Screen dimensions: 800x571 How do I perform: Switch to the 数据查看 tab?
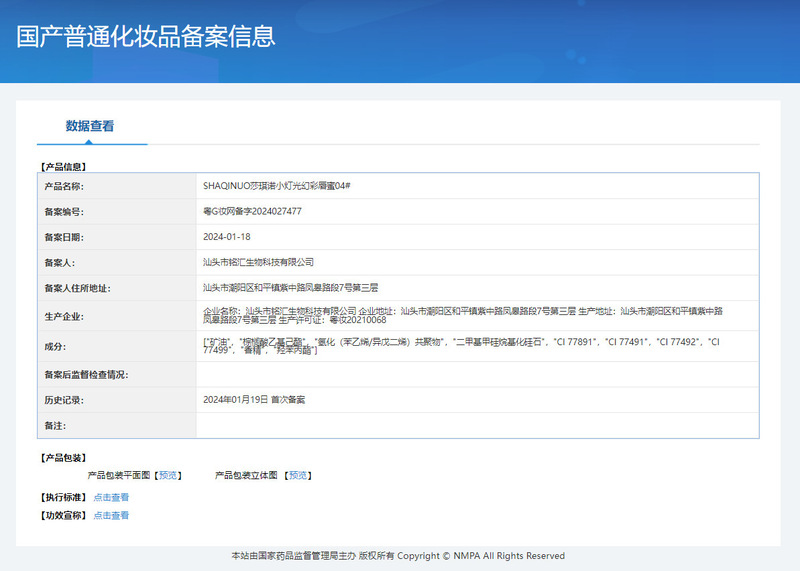pyautogui.click(x=90, y=126)
